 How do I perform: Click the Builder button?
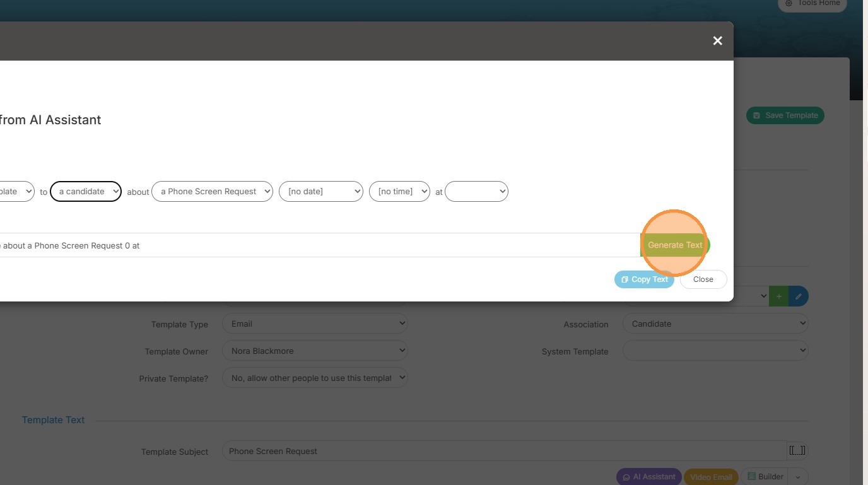765,477
